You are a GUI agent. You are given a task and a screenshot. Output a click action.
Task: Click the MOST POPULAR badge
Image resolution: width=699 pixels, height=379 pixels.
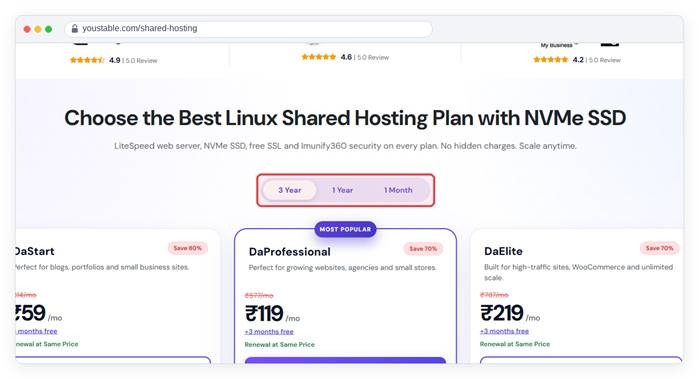(x=345, y=229)
